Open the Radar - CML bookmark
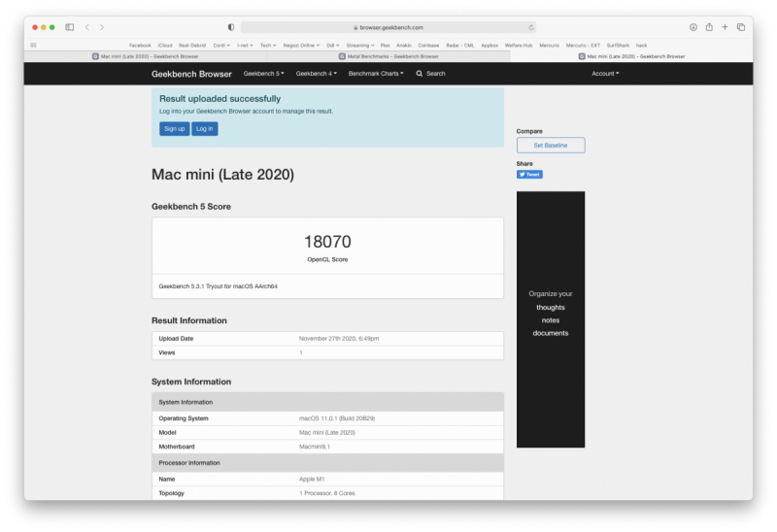The width and height of the screenshot is (777, 532). point(459,45)
